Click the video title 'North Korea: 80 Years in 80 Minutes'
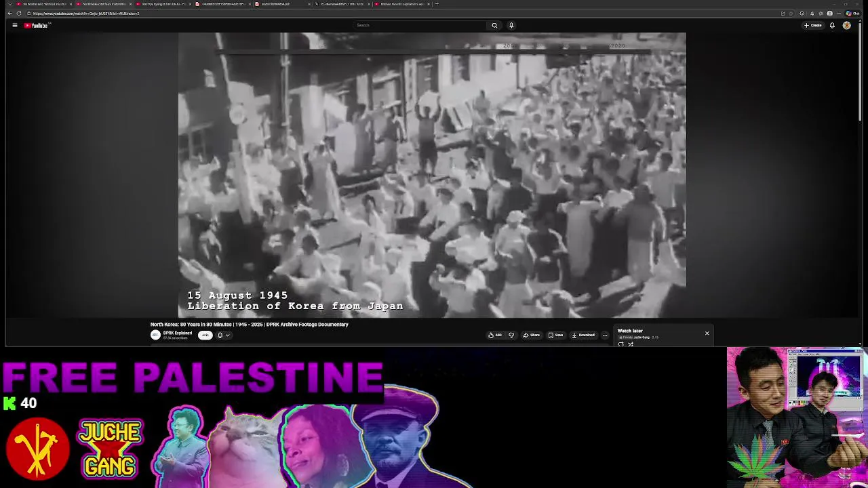This screenshot has height=488, width=868. tap(249, 325)
